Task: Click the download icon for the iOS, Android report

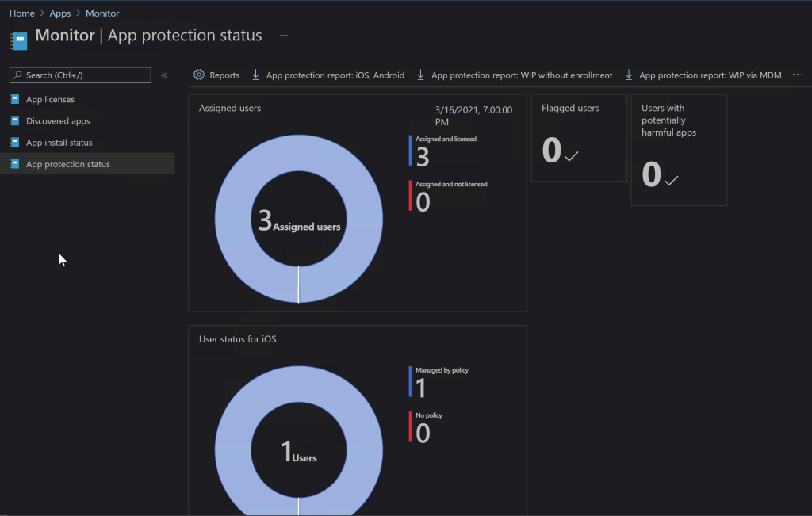Action: (x=255, y=75)
